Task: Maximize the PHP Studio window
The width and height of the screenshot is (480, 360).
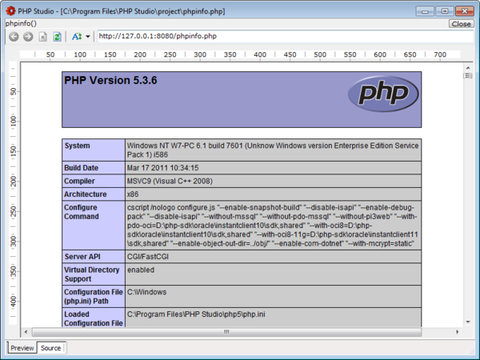Action: [x=445, y=11]
